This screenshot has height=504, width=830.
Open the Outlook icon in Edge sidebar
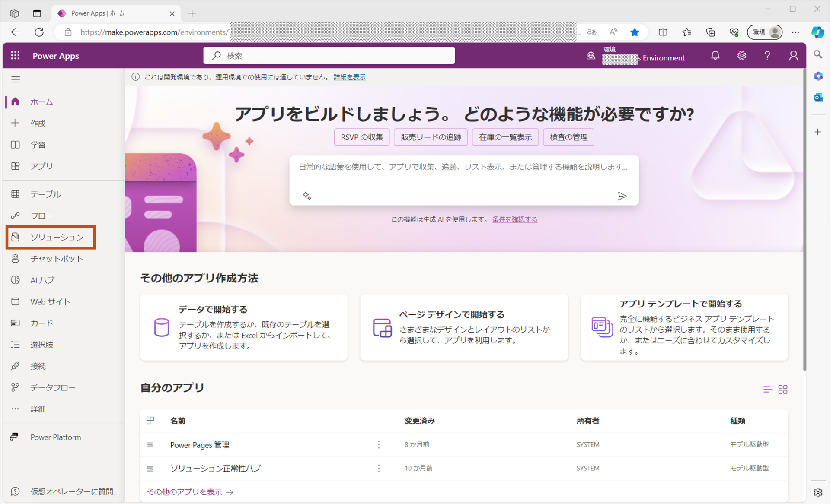[818, 98]
